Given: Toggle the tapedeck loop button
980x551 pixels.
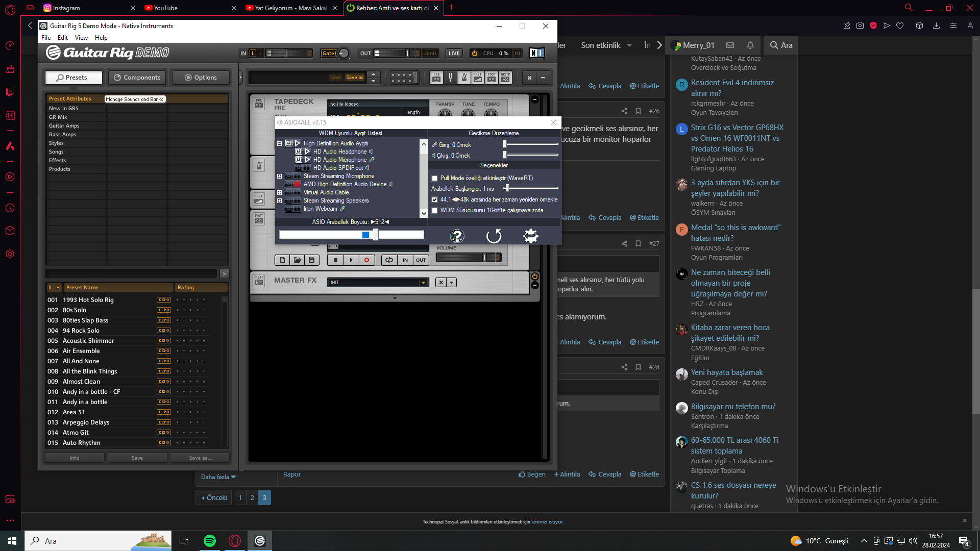Looking at the screenshot, I should [389, 260].
